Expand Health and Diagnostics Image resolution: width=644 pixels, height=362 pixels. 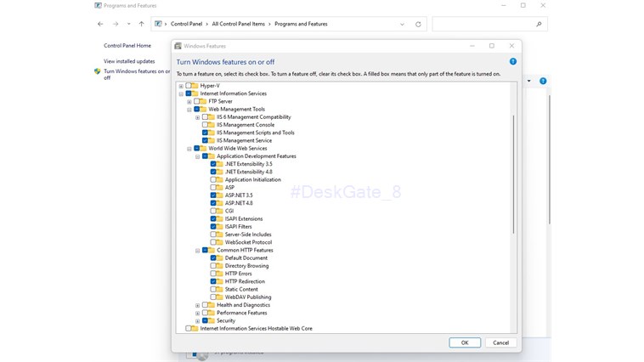[198, 305]
